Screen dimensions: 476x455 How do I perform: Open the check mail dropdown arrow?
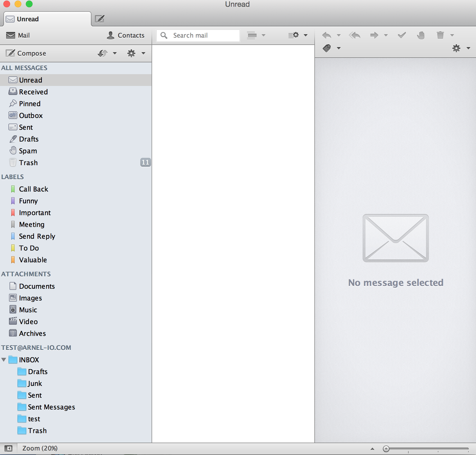(x=115, y=53)
